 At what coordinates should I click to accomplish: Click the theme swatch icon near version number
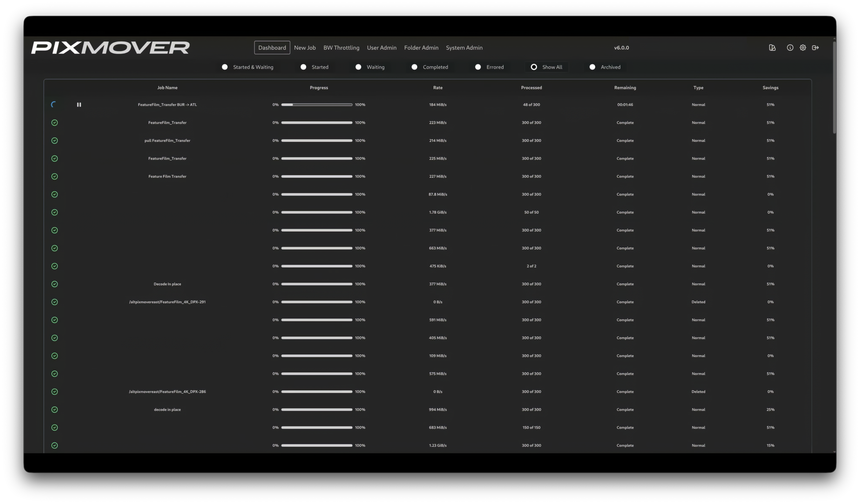tap(772, 47)
